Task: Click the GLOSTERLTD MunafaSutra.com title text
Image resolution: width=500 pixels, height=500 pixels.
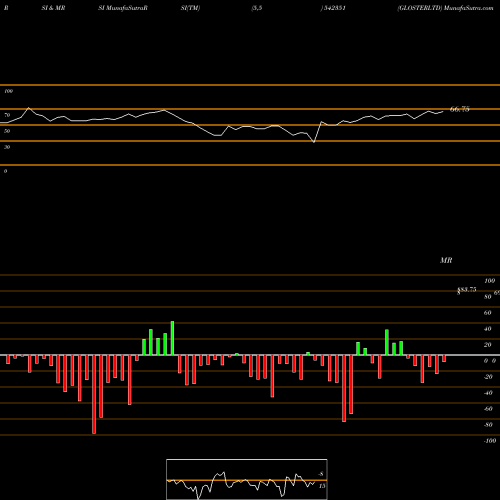Action: click(445, 8)
